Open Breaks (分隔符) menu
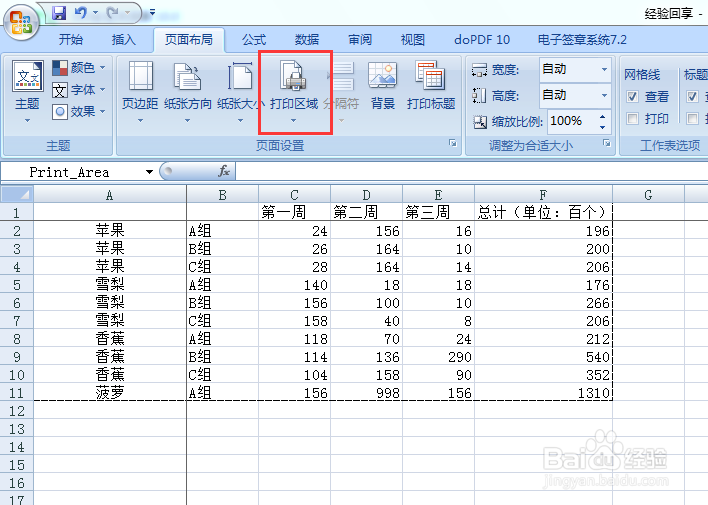 pyautogui.click(x=341, y=92)
